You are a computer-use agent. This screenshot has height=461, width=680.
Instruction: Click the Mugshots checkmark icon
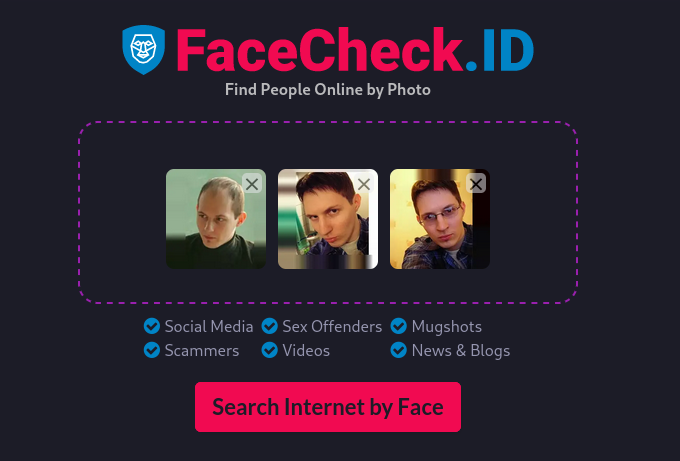click(398, 326)
